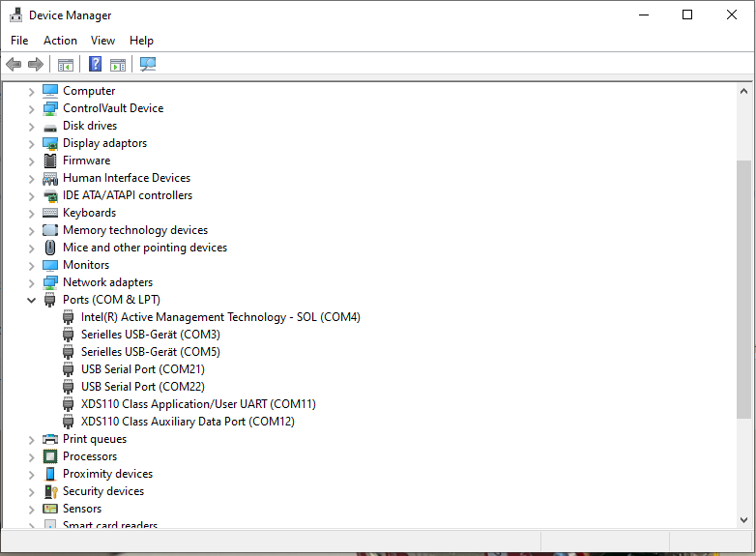Expand the Monitors node
Image resolution: width=756 pixels, height=556 pixels.
pyautogui.click(x=31, y=265)
